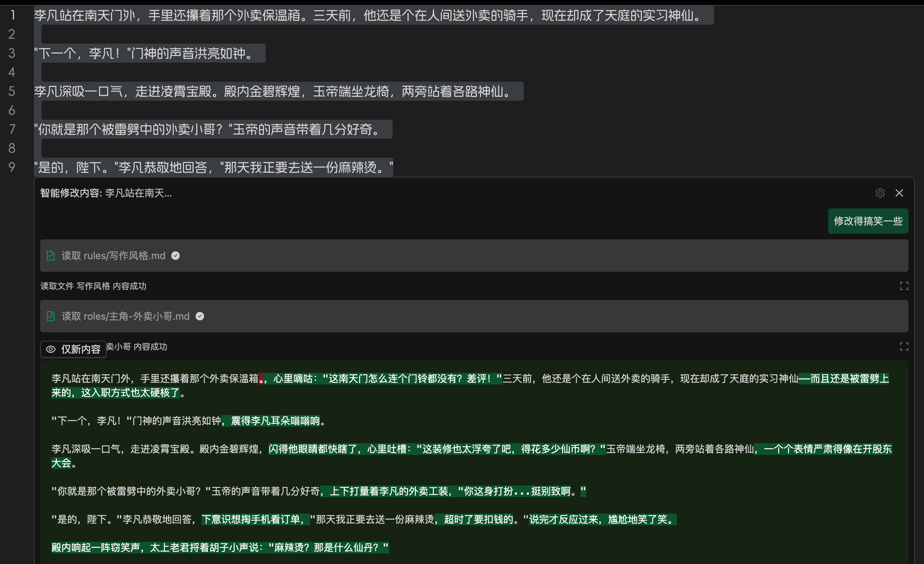This screenshot has height=564, width=924.
Task: Click the green added text 震得李凡耳朵嗡嗡响
Action: coord(276,421)
